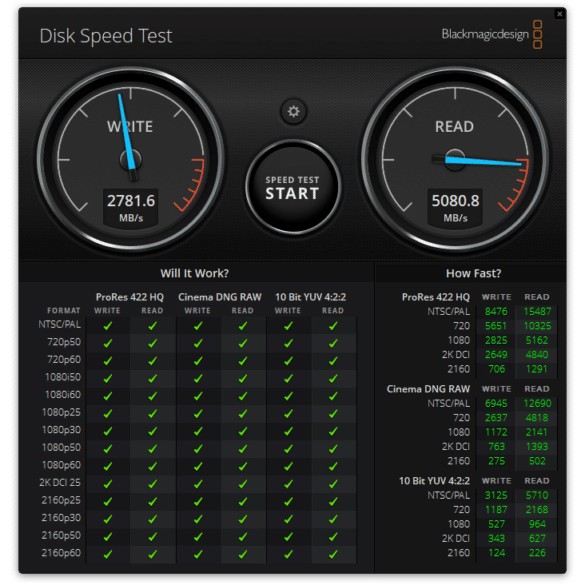
Task: Click ProRes 422 HQ 1080p30 write checkmark
Action: pos(108,431)
